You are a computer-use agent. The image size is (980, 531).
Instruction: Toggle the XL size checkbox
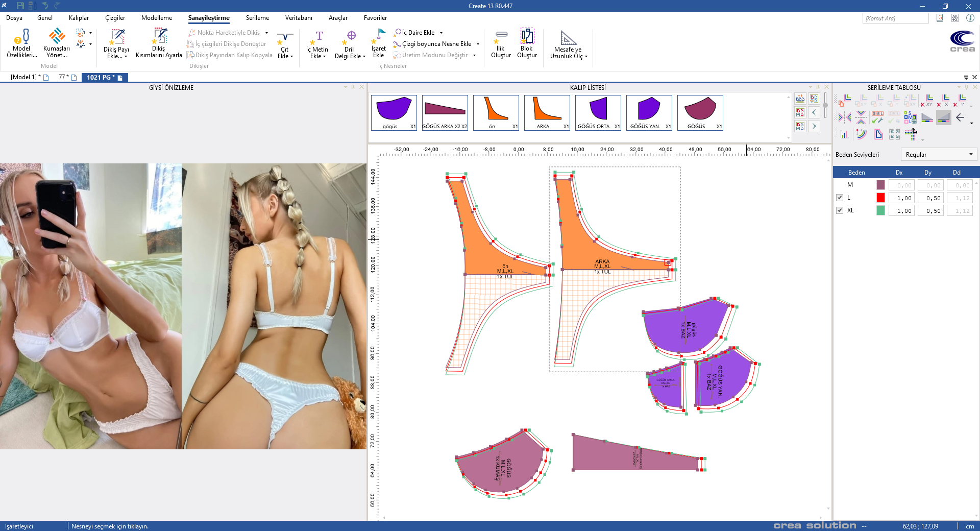click(840, 210)
